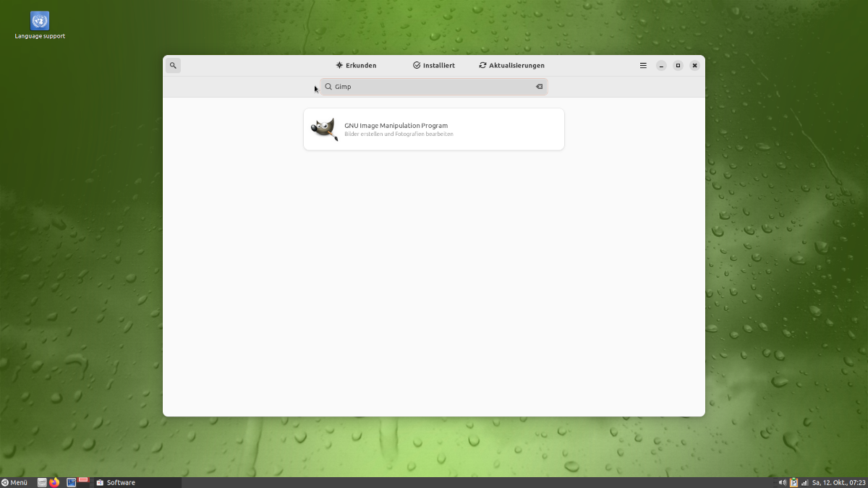Open the file manager panel icon
The image size is (868, 488).
tap(42, 482)
